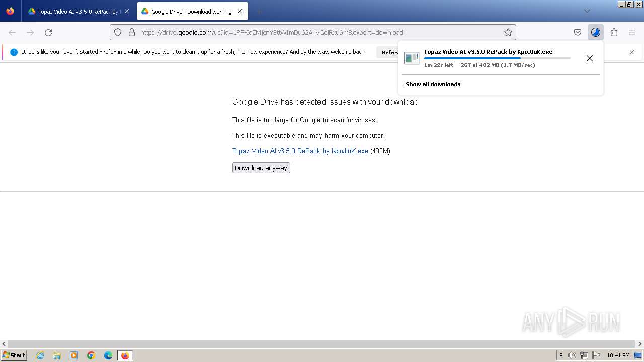
Task: Open Google Chrome from taskbar
Action: point(91,355)
